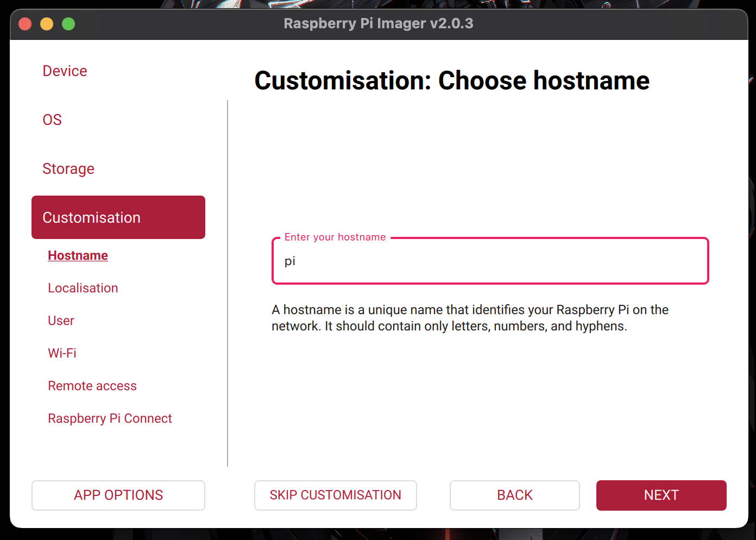Click SKIP CUSTOMISATION button
This screenshot has width=756, height=540.
click(x=336, y=495)
